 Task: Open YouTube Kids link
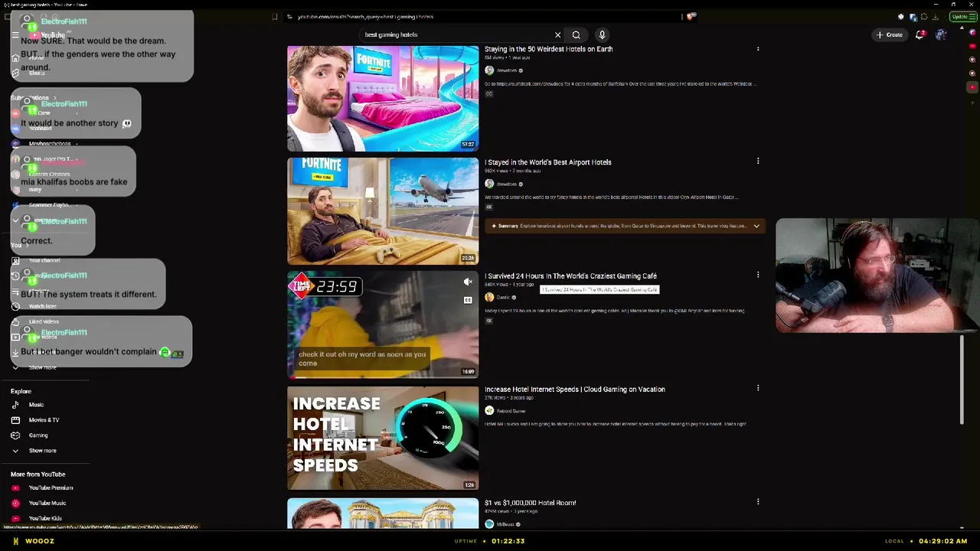pos(45,518)
